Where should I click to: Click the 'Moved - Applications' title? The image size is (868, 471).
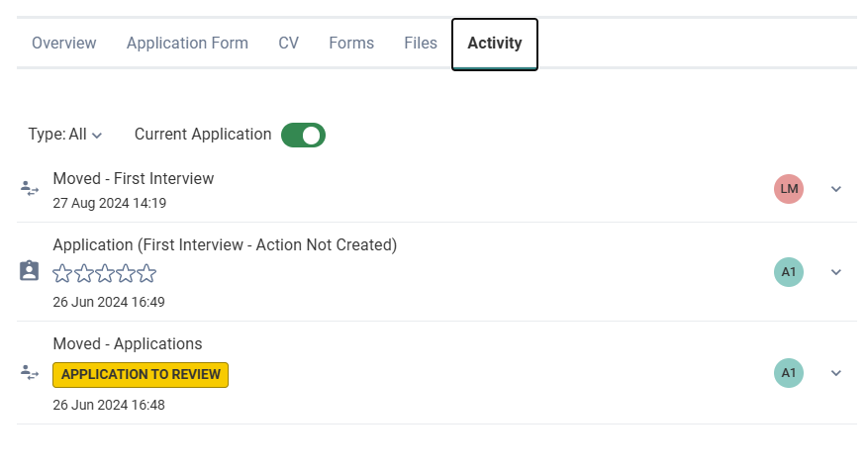tap(128, 343)
